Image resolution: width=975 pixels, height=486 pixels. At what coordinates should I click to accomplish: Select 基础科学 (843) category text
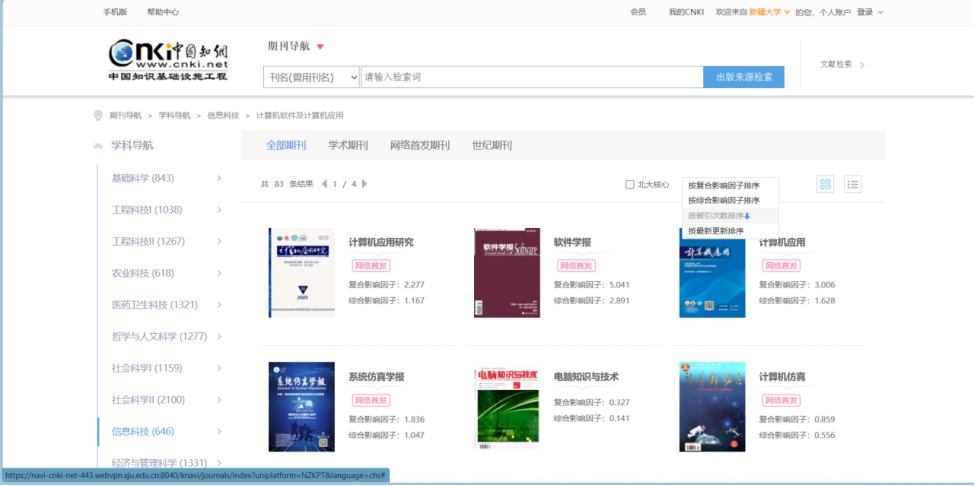[143, 178]
